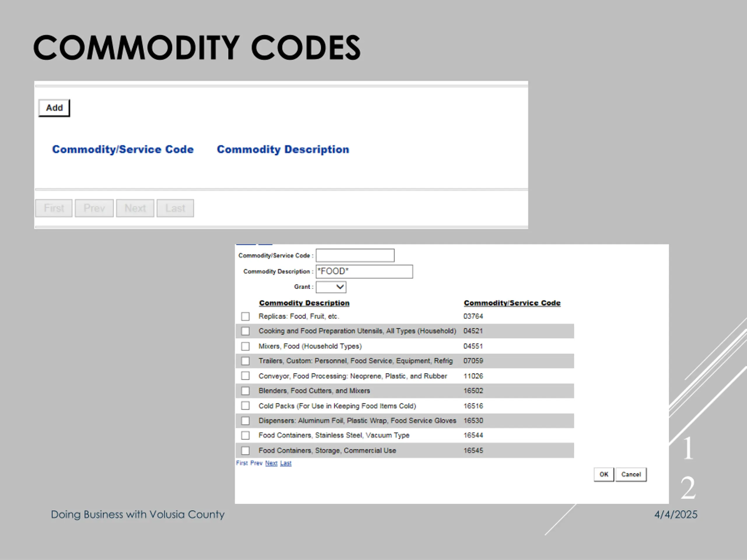Confirm selection with OK button
This screenshot has height=560, width=747.
point(604,475)
